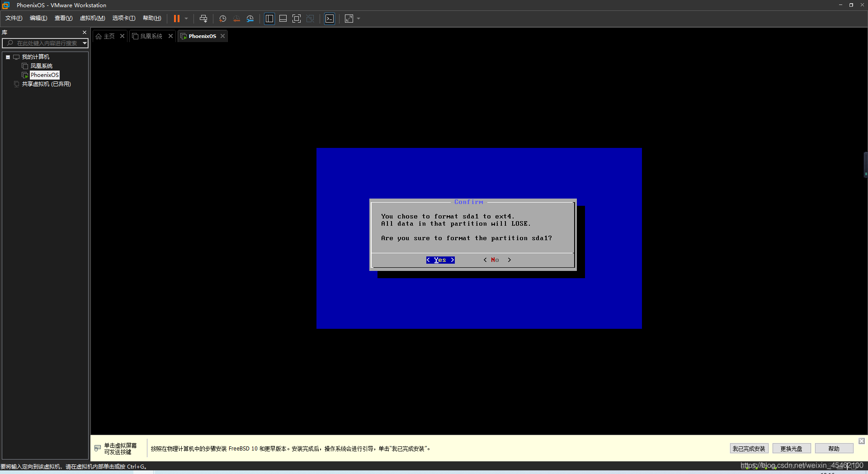Click the send Ctrl+Alt+Del icon
Screen dimensions: 868x474
click(203, 19)
